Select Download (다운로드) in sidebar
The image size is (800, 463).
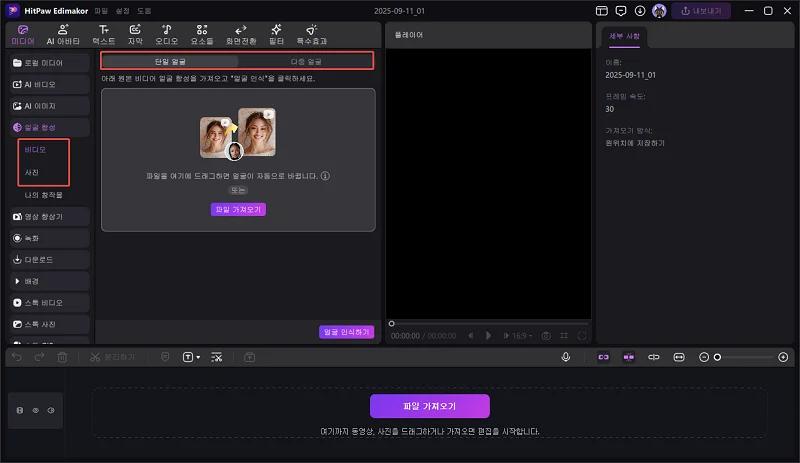tap(49, 259)
